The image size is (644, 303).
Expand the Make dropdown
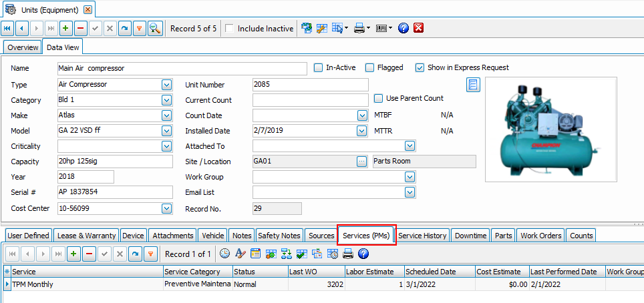166,115
